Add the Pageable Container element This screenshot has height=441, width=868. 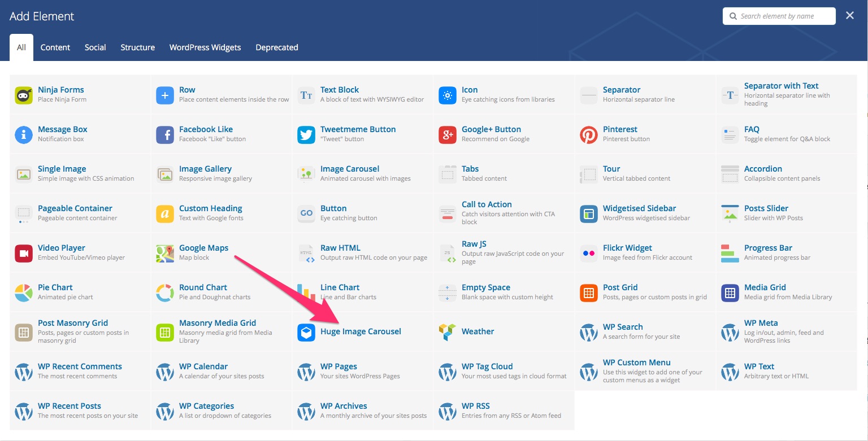click(80, 213)
